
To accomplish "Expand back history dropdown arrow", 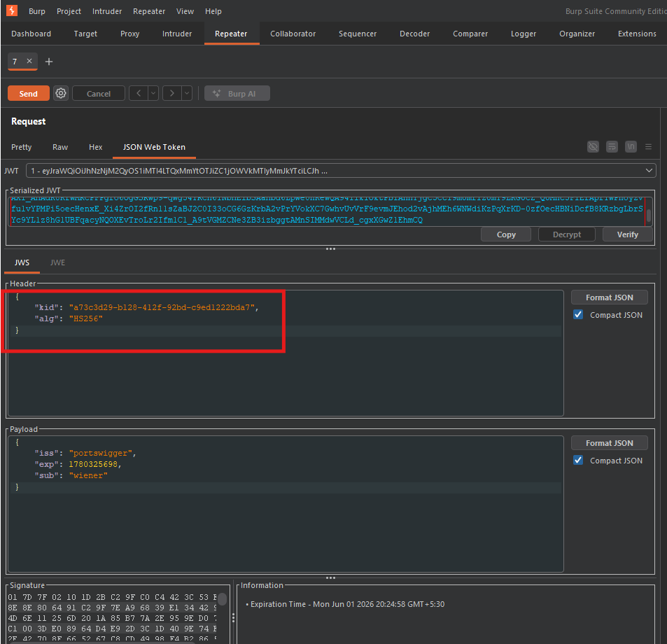I will (x=153, y=93).
